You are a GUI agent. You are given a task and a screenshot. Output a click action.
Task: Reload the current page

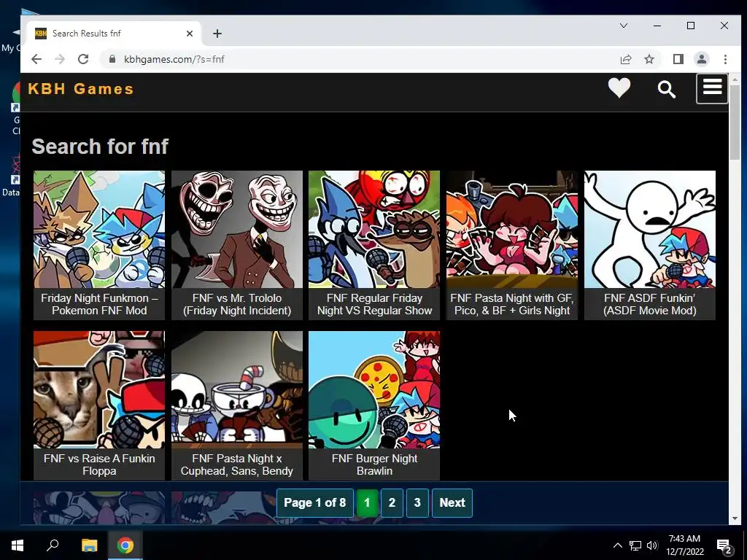(83, 59)
